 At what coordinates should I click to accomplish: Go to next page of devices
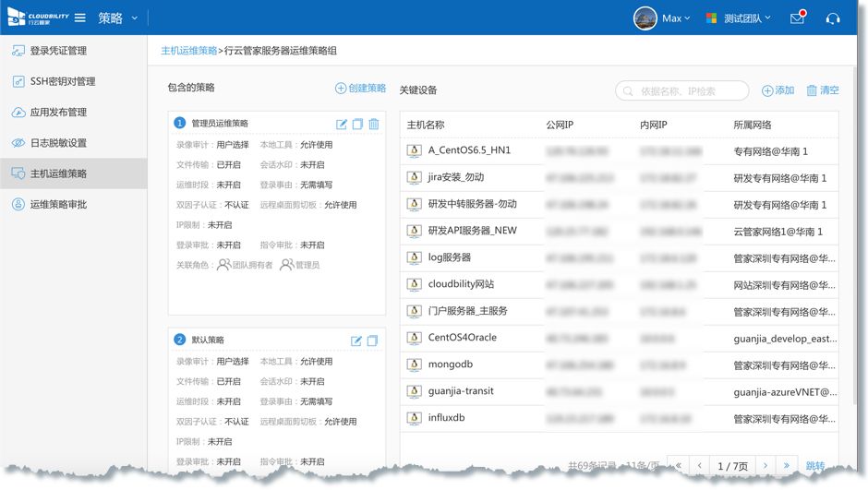coord(760,466)
